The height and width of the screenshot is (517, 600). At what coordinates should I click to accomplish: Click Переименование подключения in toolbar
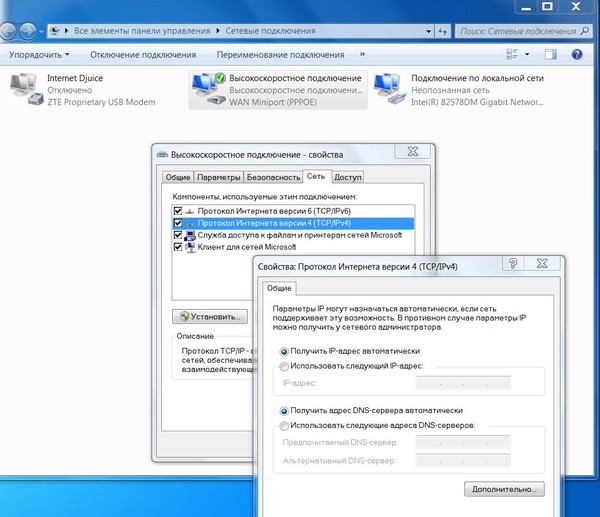coord(280,55)
